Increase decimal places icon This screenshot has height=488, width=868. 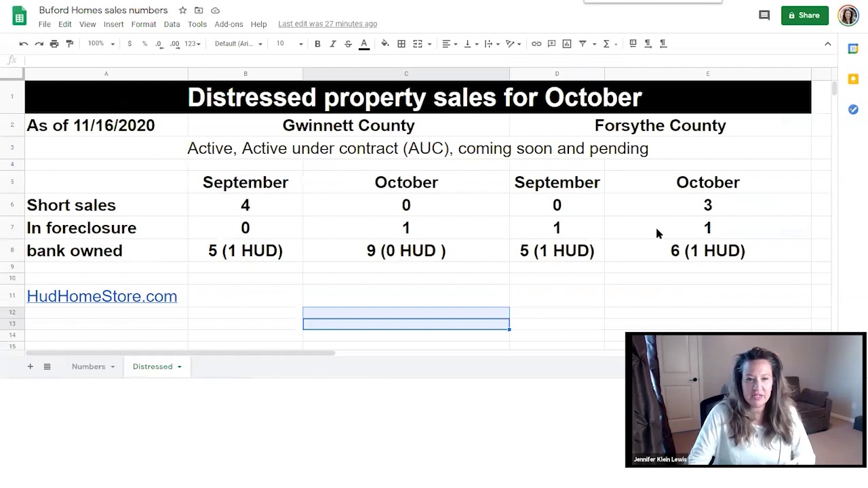click(174, 43)
